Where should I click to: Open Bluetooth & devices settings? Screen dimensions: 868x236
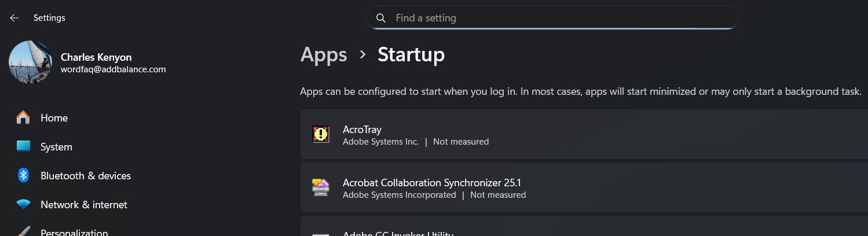(x=86, y=176)
